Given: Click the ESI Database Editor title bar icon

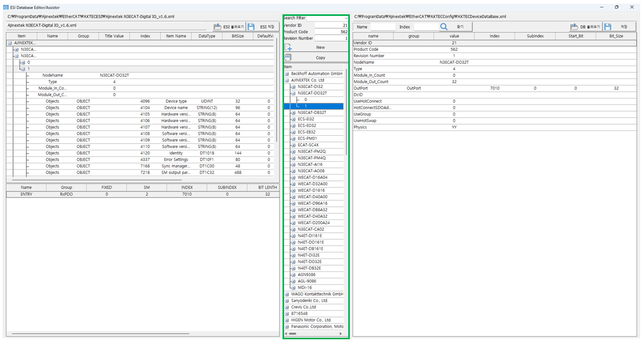Looking at the screenshot, I should click(6, 7).
